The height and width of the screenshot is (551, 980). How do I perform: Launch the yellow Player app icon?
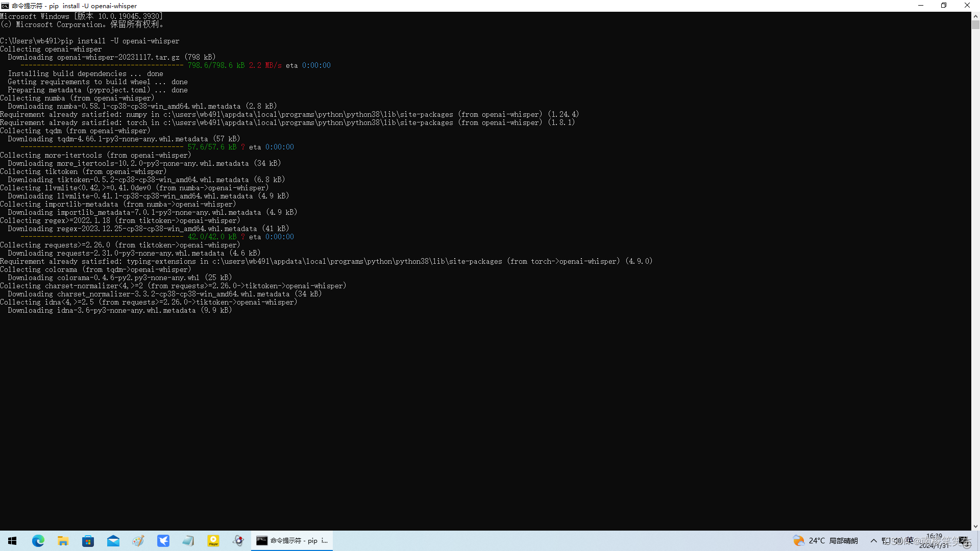[x=213, y=541]
